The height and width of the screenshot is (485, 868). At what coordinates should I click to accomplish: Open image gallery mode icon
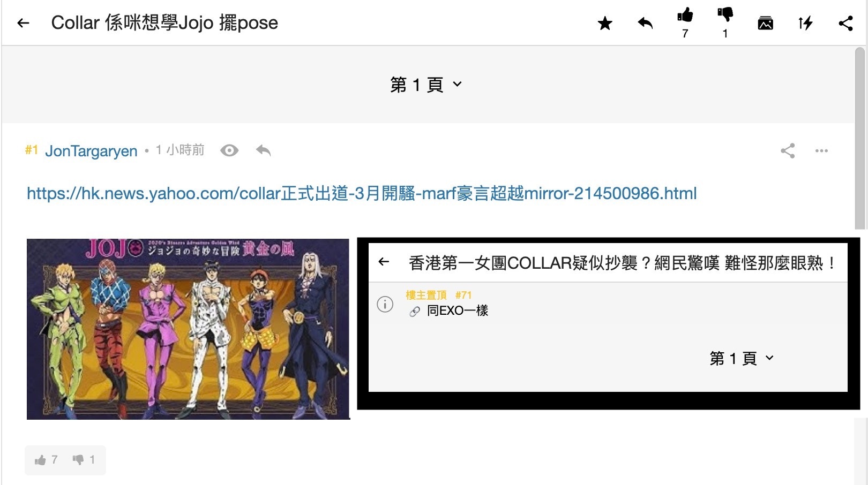pyautogui.click(x=765, y=23)
